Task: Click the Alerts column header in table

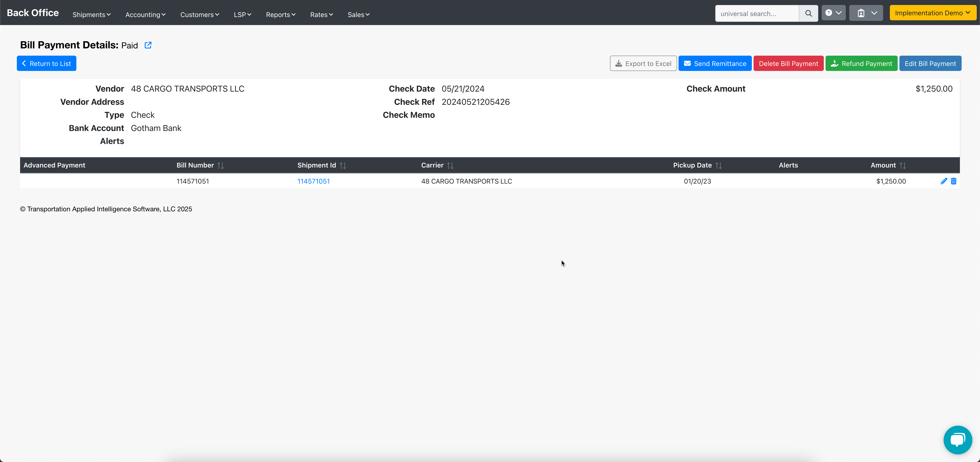Action: 788,165
